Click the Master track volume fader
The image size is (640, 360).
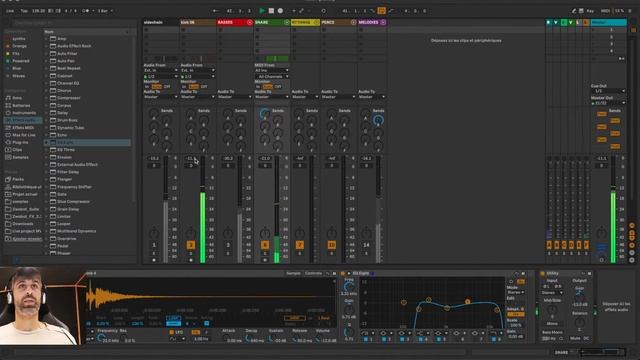(613, 209)
